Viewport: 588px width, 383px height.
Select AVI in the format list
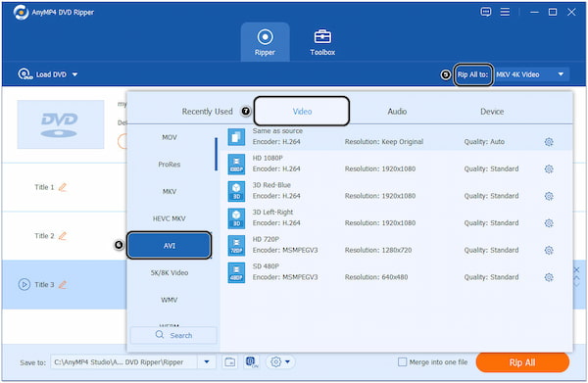(x=170, y=246)
